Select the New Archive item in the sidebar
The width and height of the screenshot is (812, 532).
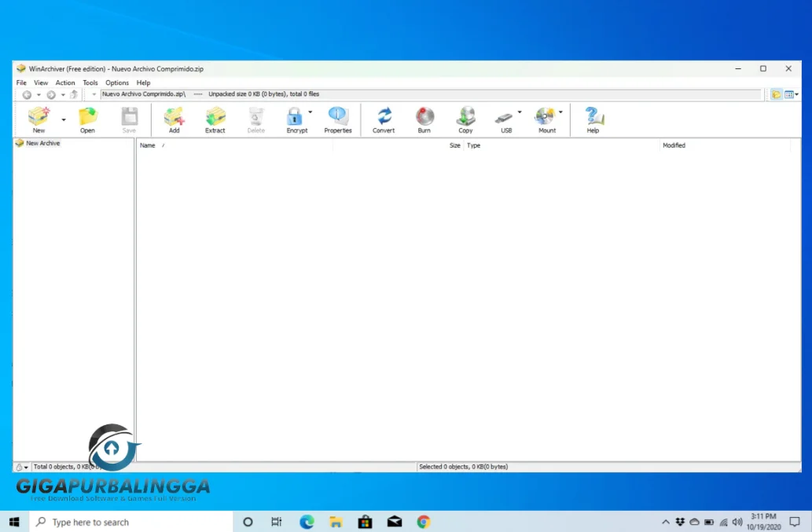(43, 143)
